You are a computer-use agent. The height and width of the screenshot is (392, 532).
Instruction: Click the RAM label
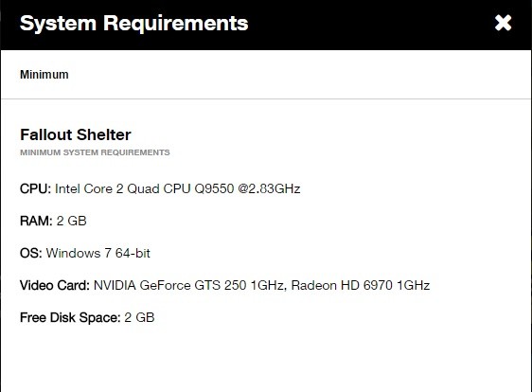point(36,221)
